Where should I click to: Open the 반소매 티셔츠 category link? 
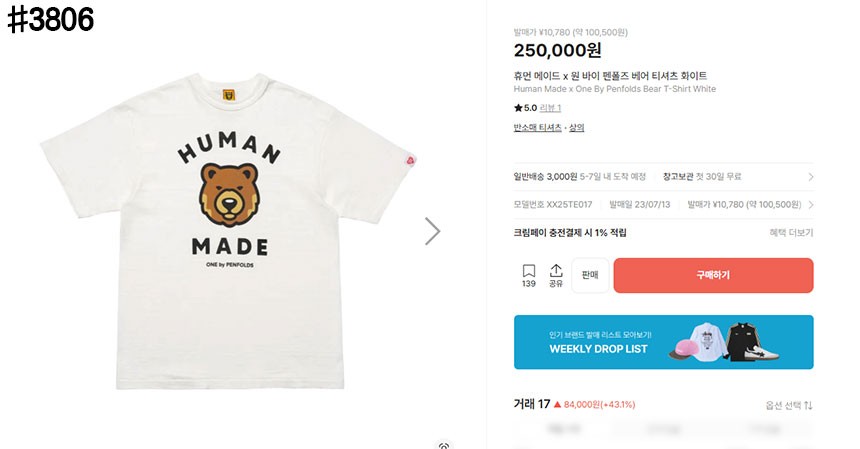pyautogui.click(x=537, y=128)
